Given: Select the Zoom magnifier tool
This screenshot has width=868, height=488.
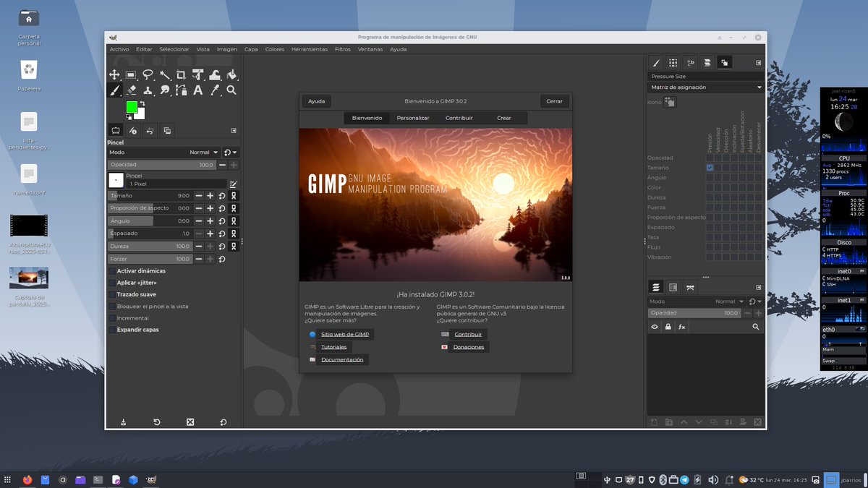Looking at the screenshot, I should click(231, 90).
